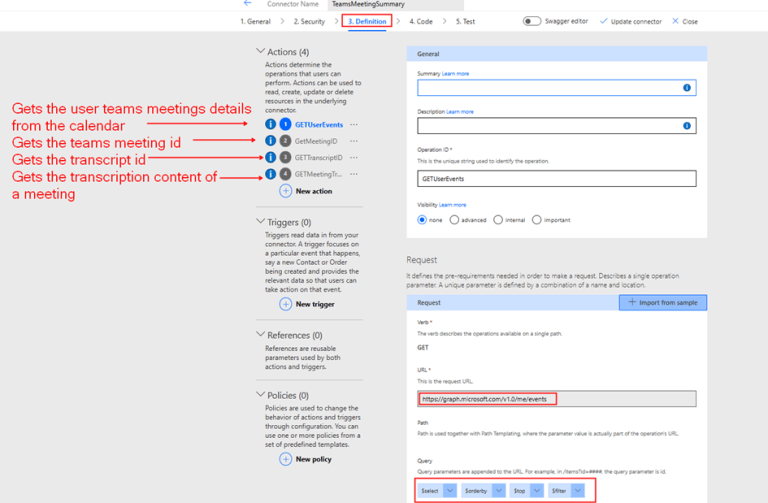Click the New policy label
The image size is (768, 503).
click(313, 459)
